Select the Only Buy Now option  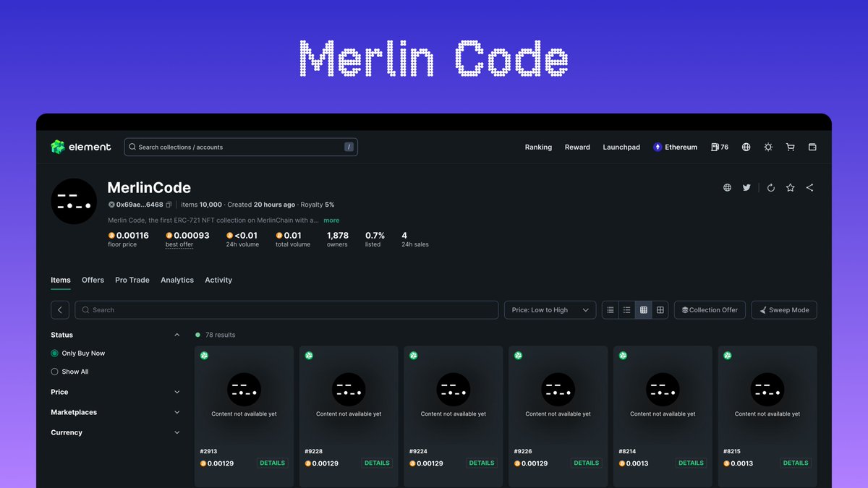(77, 353)
